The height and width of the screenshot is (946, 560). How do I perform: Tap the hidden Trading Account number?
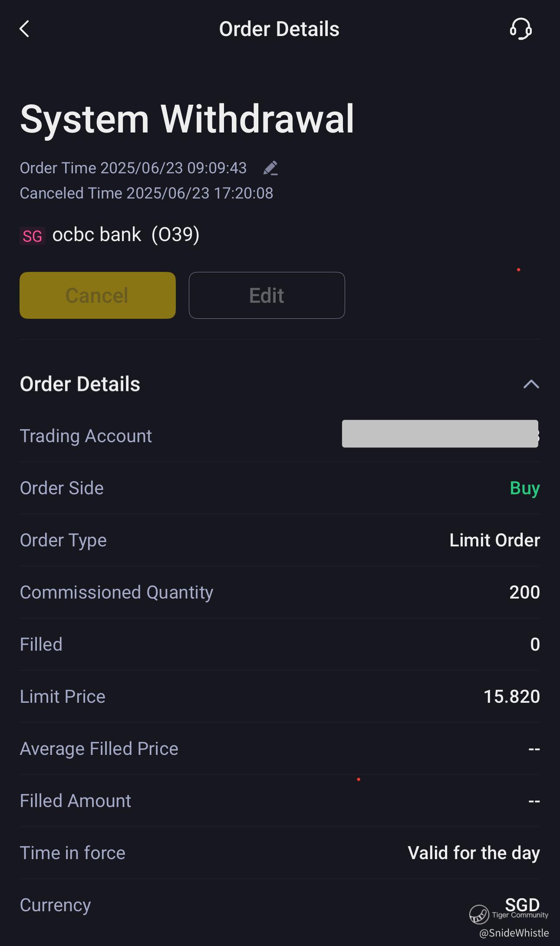pos(440,434)
